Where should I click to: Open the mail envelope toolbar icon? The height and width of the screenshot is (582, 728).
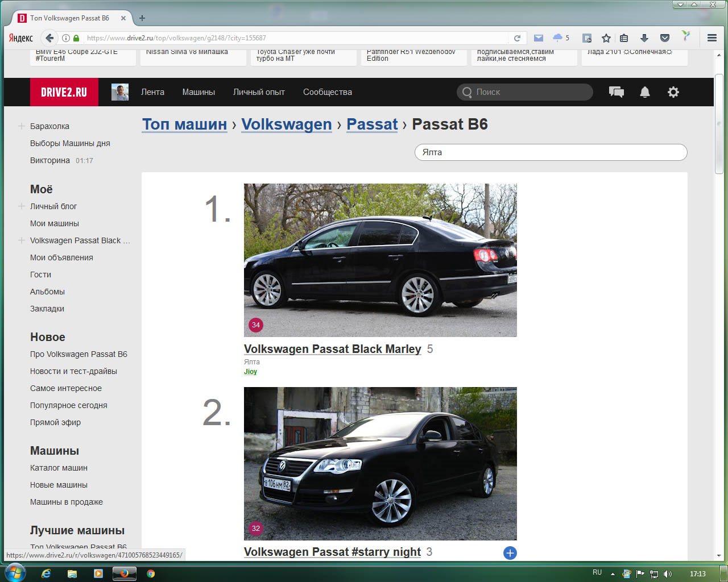coord(539,38)
